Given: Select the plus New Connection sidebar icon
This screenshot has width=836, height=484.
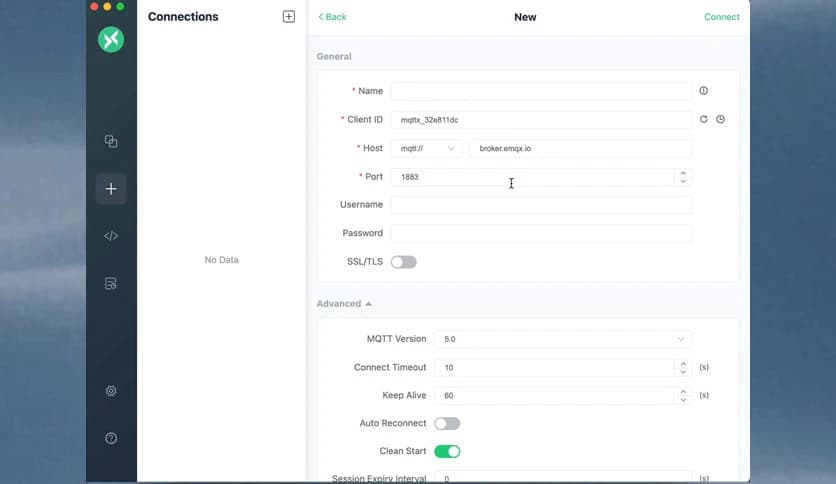Looking at the screenshot, I should (111, 188).
